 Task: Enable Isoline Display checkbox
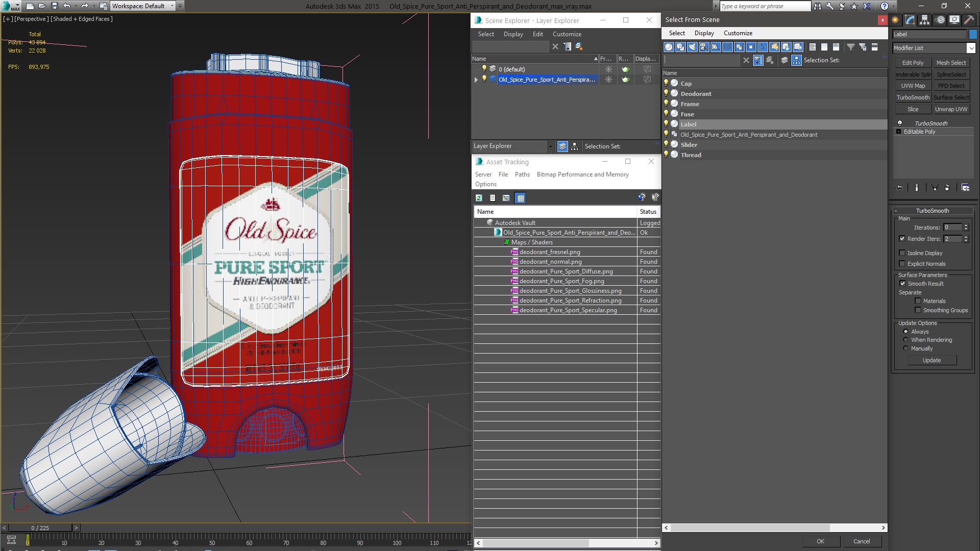point(902,253)
